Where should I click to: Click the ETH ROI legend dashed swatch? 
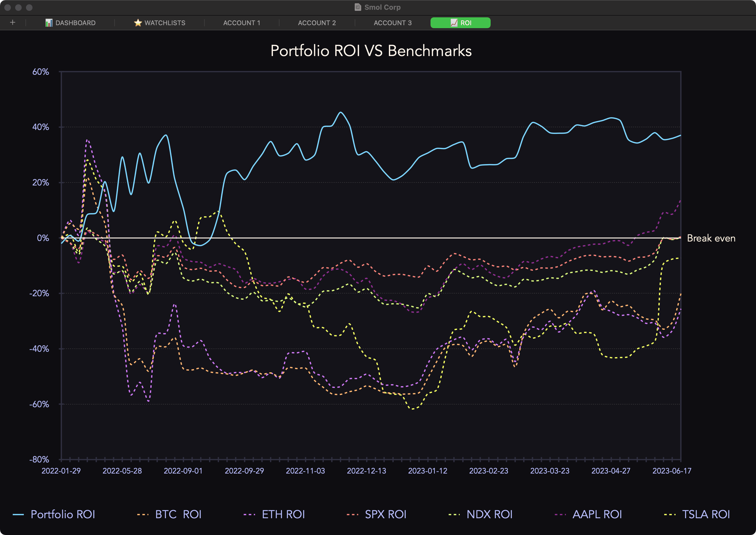pyautogui.click(x=249, y=515)
